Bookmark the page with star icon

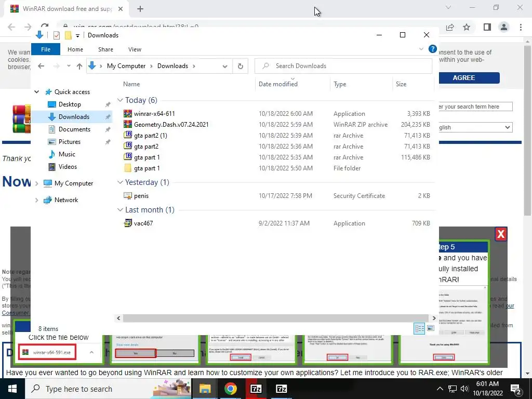[467, 27]
